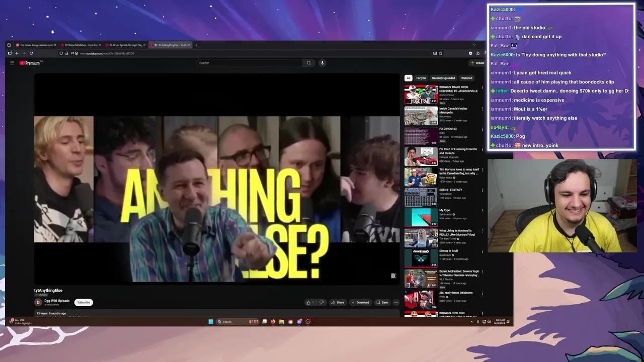Select the All filter chip

pos(408,78)
